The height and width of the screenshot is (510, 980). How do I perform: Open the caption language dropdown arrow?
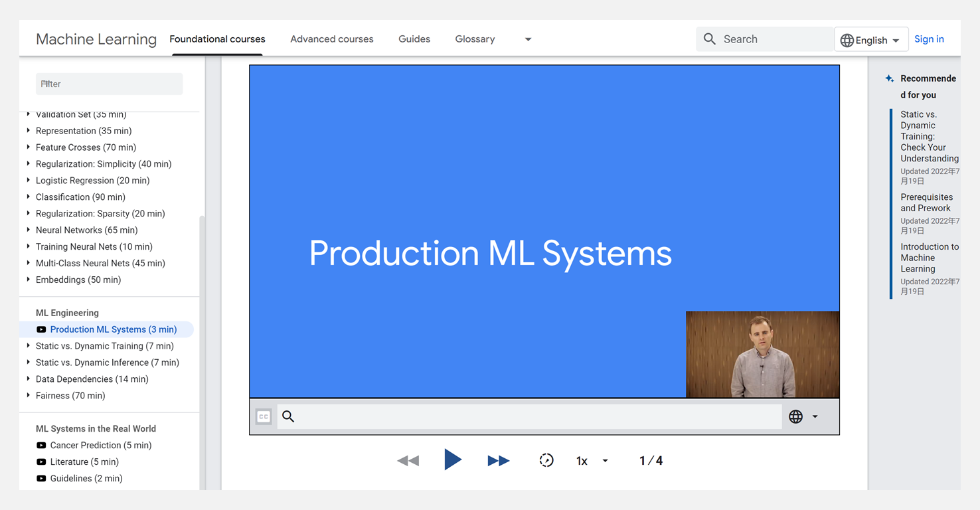tap(815, 417)
